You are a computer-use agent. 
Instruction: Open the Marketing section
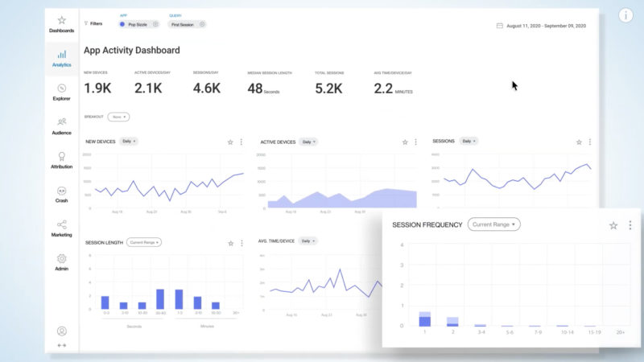(x=62, y=225)
